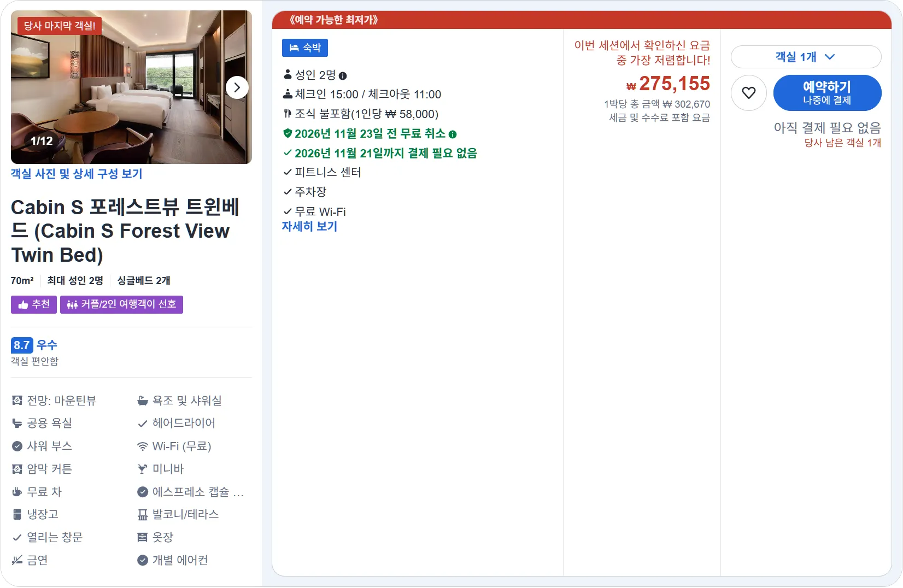
Task: Click the Wi-Fi icon in amenities list
Action: pos(143,446)
